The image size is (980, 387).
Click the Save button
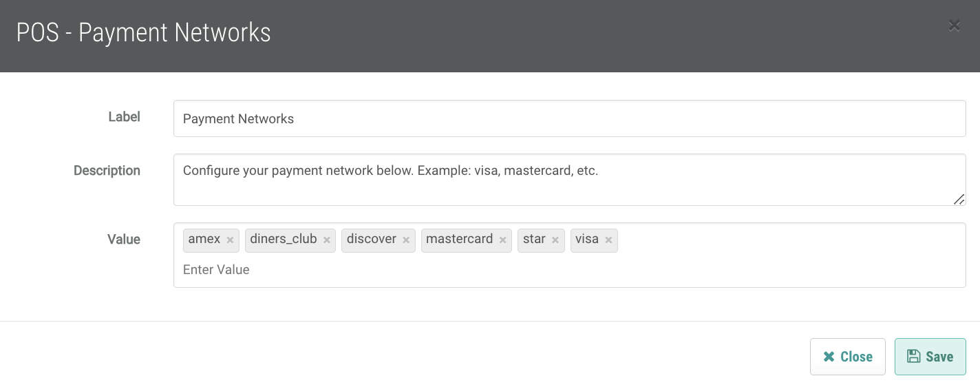coord(930,357)
